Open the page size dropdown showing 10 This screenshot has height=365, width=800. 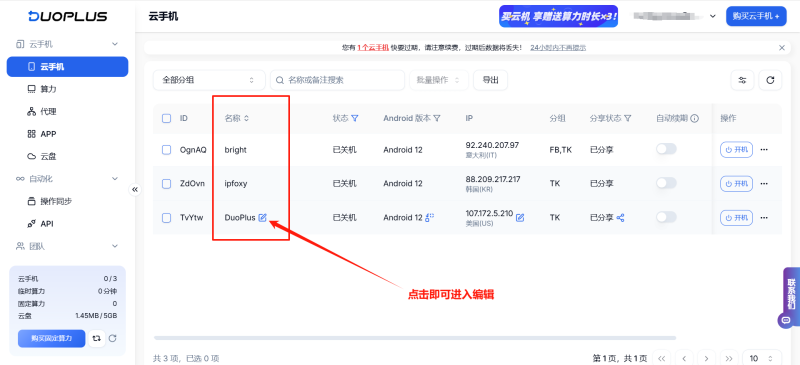tap(762, 358)
